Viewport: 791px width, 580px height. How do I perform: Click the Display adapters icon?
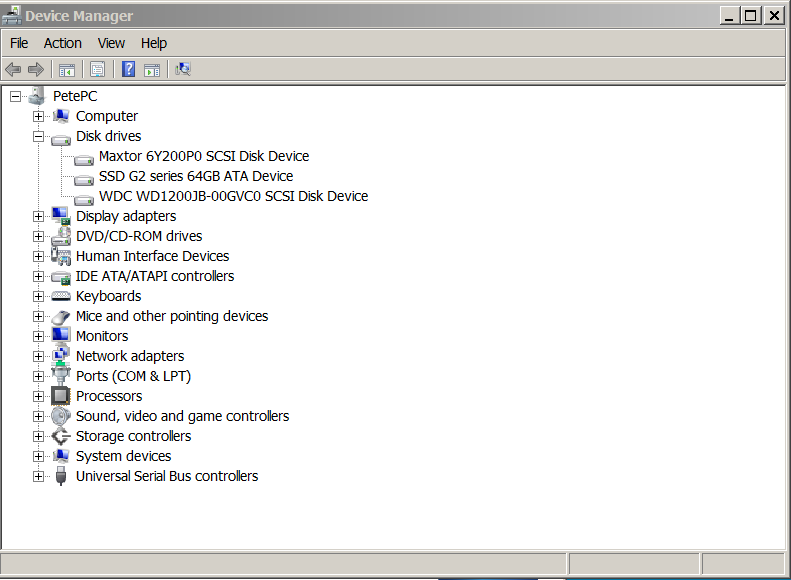pyautogui.click(x=61, y=216)
